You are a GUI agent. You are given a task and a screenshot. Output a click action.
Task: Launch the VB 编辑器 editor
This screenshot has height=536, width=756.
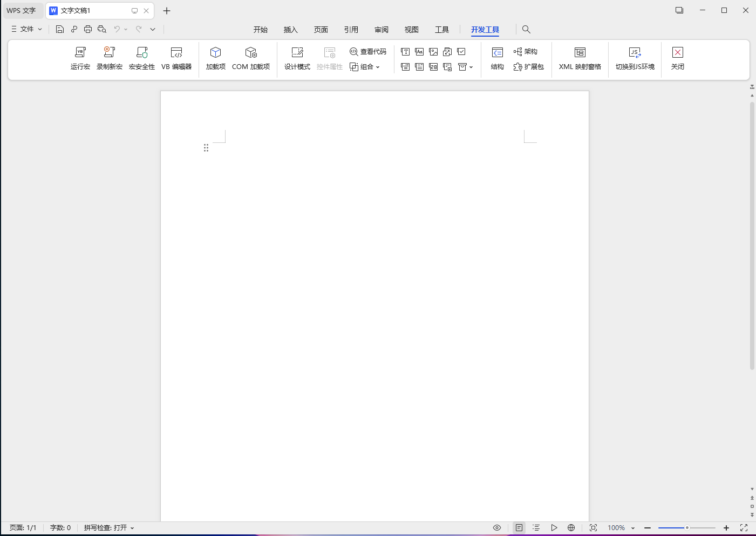[x=176, y=58]
